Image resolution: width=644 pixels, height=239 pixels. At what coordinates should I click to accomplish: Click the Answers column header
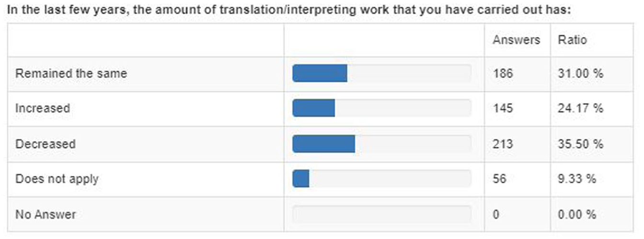click(516, 39)
